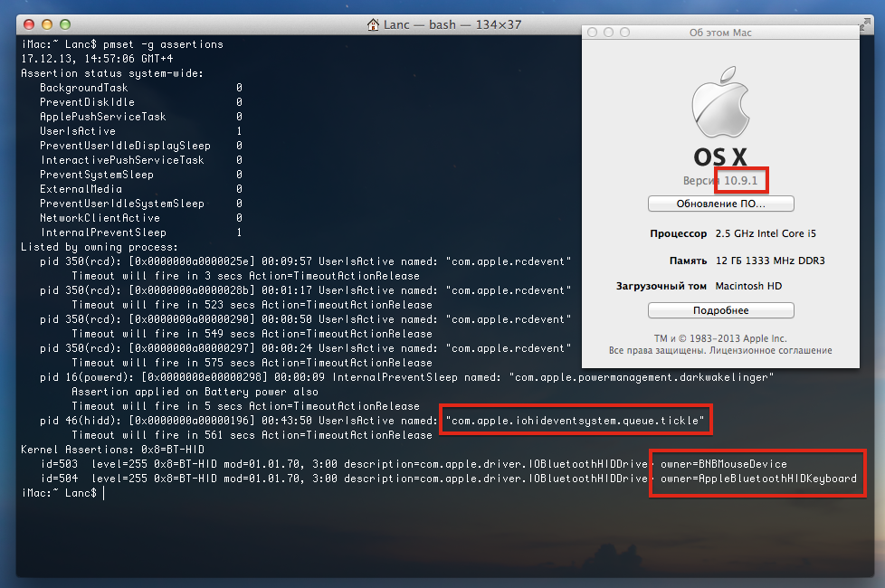Click owner=BNBMouseDevice text
885x588 pixels.
724,464
